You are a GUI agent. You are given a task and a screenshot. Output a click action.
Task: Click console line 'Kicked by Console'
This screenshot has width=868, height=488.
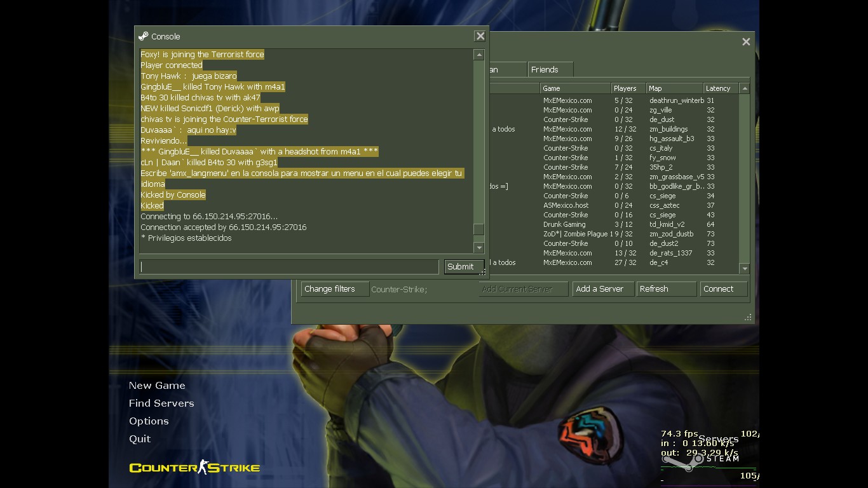173,195
